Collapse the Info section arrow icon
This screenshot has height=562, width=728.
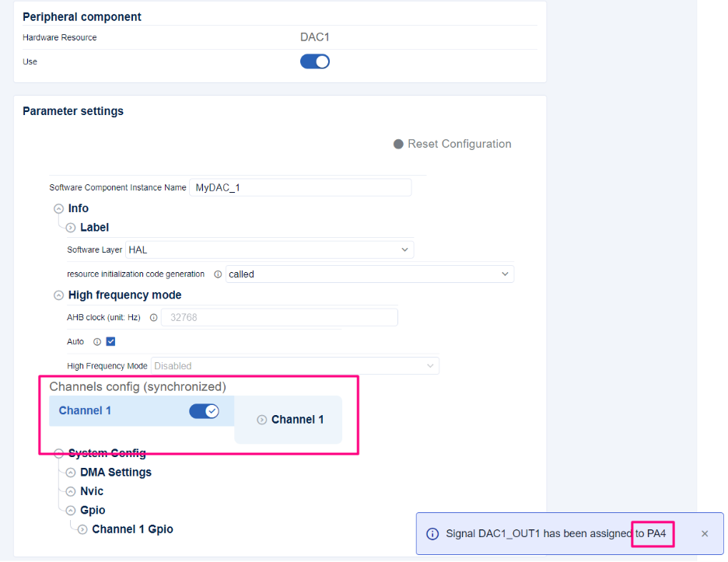(58, 208)
